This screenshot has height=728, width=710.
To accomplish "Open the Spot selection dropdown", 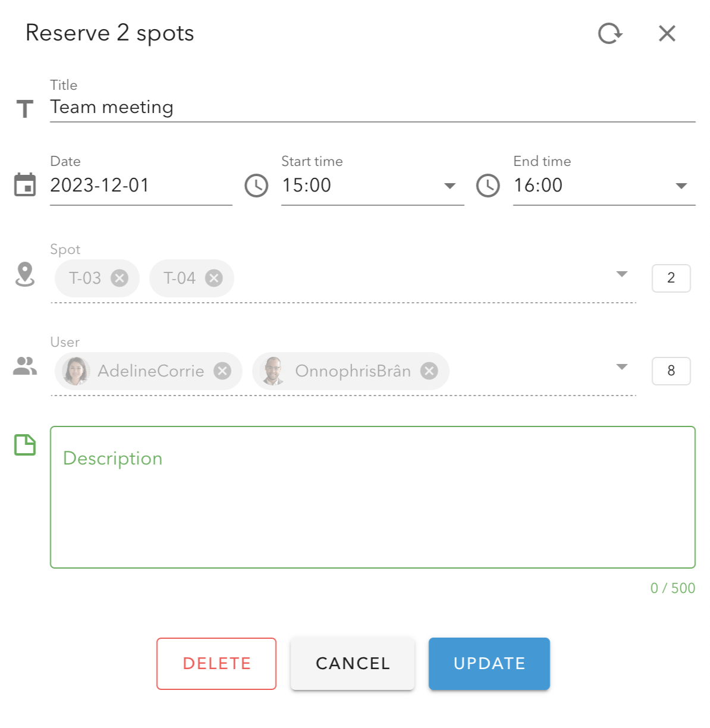I will coord(621,274).
